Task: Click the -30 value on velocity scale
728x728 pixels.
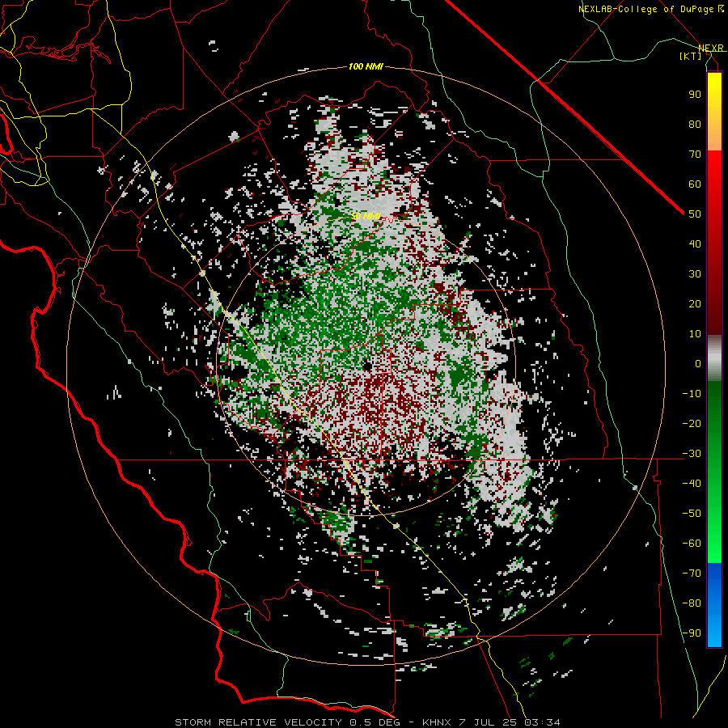Action: 692,454
